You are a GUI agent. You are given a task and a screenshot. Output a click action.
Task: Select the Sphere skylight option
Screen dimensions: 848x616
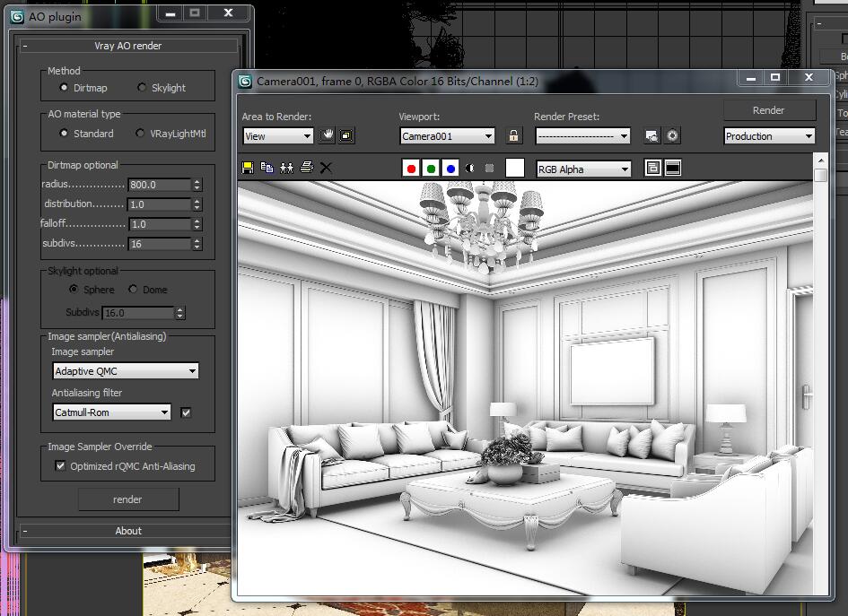74,289
